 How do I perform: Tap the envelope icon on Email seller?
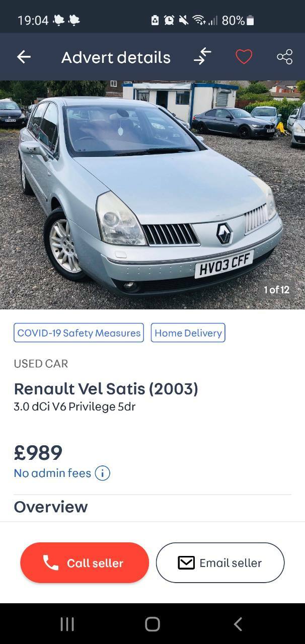coord(186,562)
